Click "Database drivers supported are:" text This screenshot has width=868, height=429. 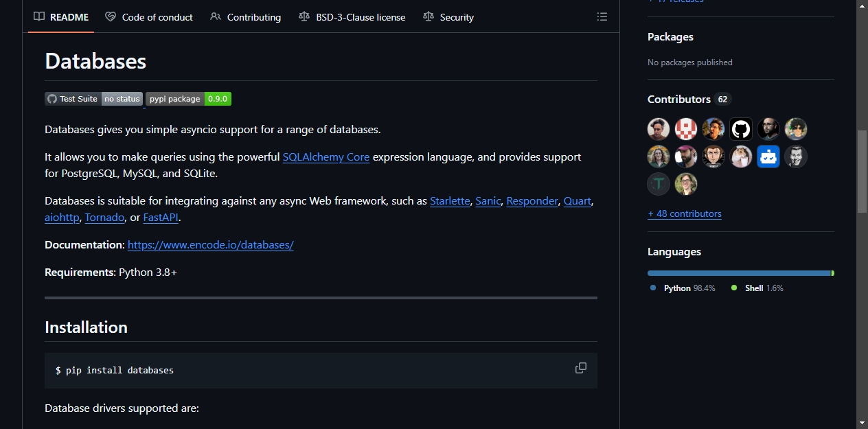122,408
